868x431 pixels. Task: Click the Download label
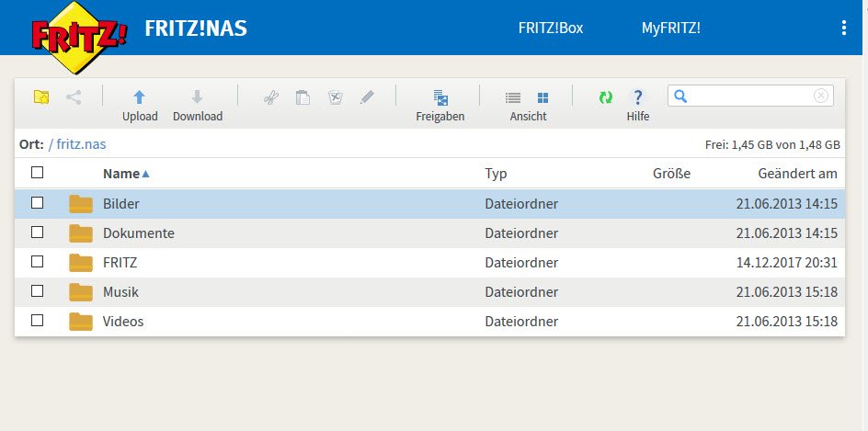pos(198,116)
